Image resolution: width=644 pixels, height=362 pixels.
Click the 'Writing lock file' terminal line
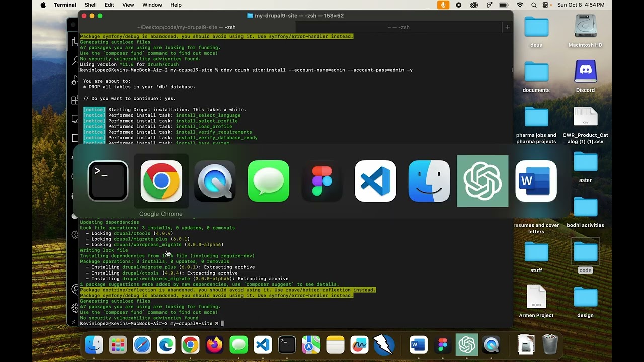coord(104,250)
